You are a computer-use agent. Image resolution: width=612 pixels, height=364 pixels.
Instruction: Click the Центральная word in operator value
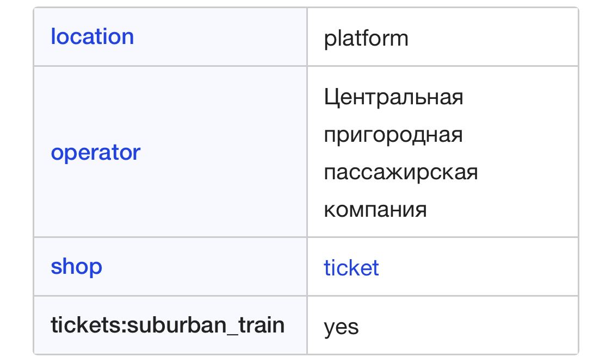[393, 97]
